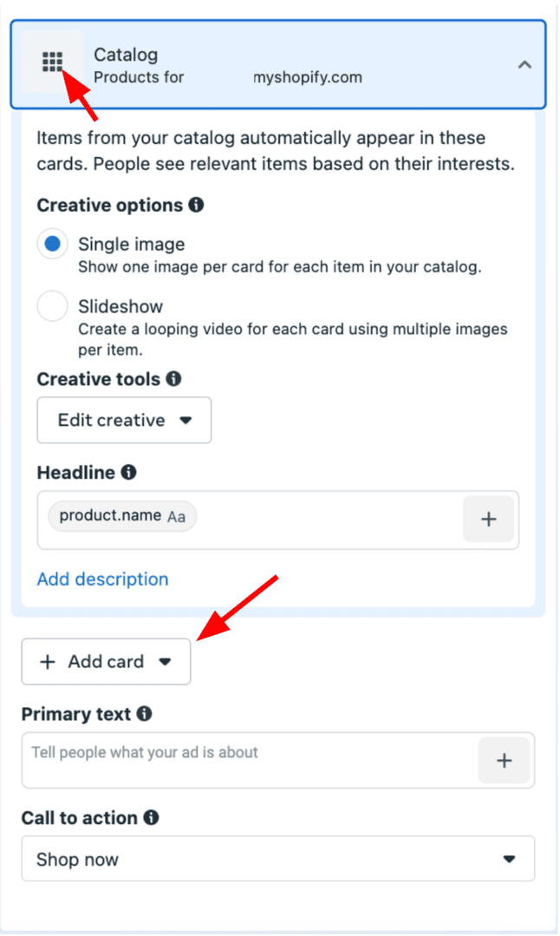
Task: Click the Headline info icon
Action: (129, 472)
